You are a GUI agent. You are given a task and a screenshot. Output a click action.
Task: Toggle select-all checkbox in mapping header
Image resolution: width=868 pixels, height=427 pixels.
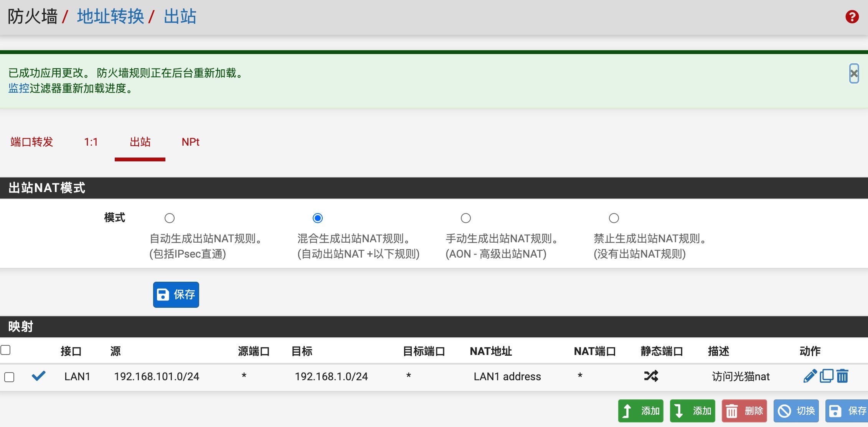click(x=5, y=350)
